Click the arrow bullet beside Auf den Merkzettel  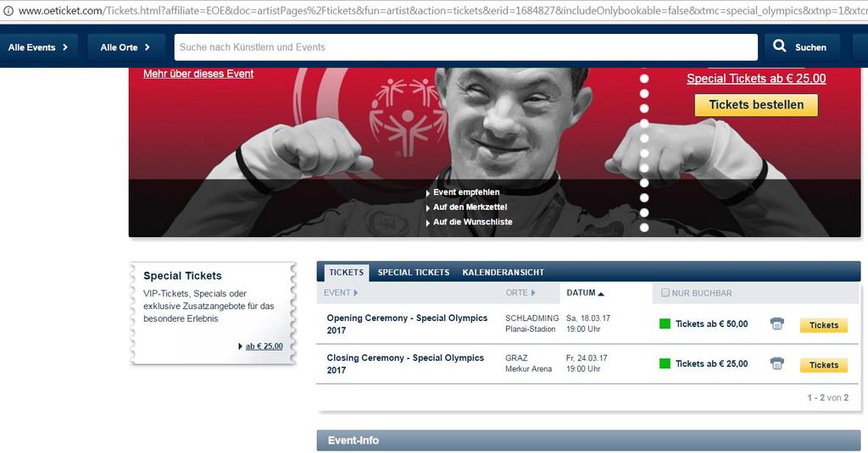[x=428, y=208]
